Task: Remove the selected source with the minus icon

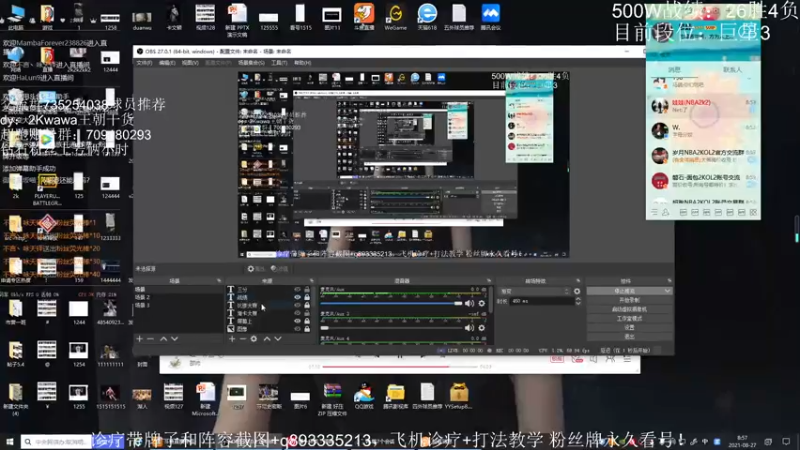Action: (x=243, y=339)
